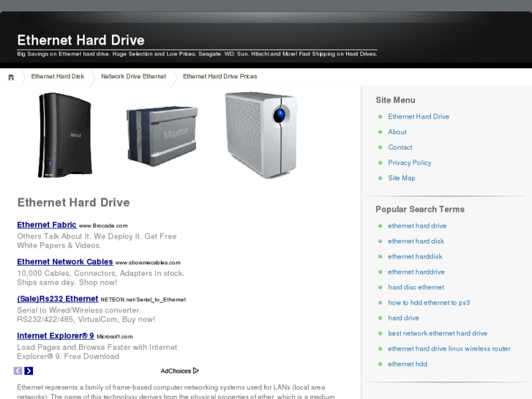This screenshot has width=532, height=399.
Task: Open the (Sale)Rs232 Ethernet ad link
Action: click(x=58, y=299)
